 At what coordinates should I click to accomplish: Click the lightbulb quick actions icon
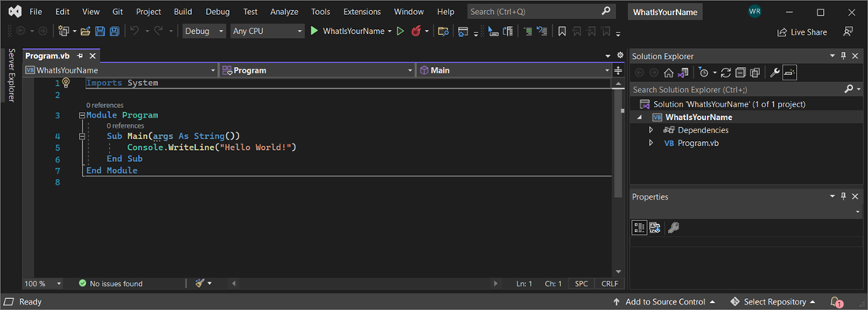coord(66,83)
